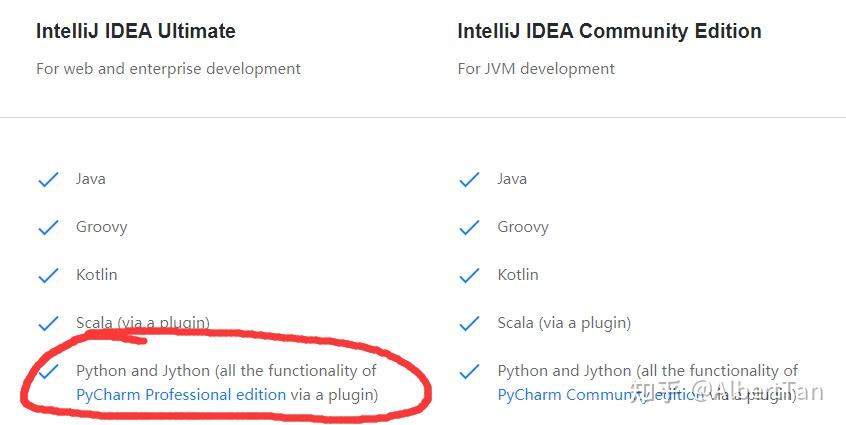Click the IntelliJ IDEA Community Edition heading
846x425 pixels.
(609, 31)
